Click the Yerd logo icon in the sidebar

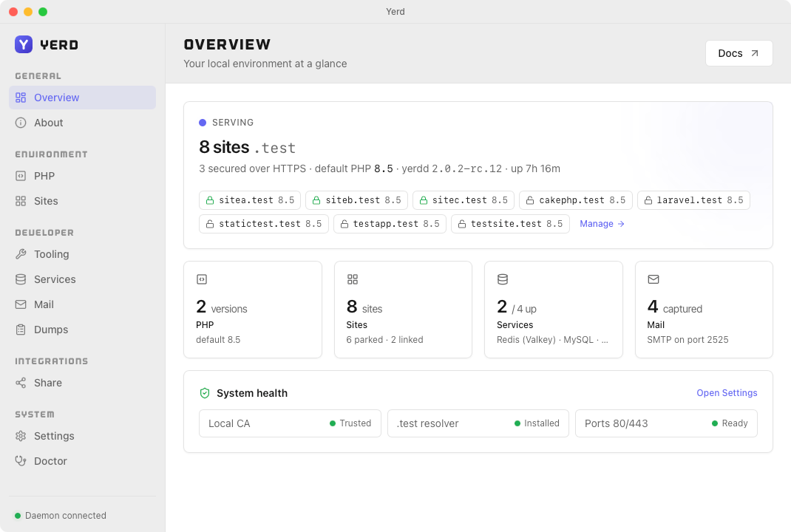24,44
